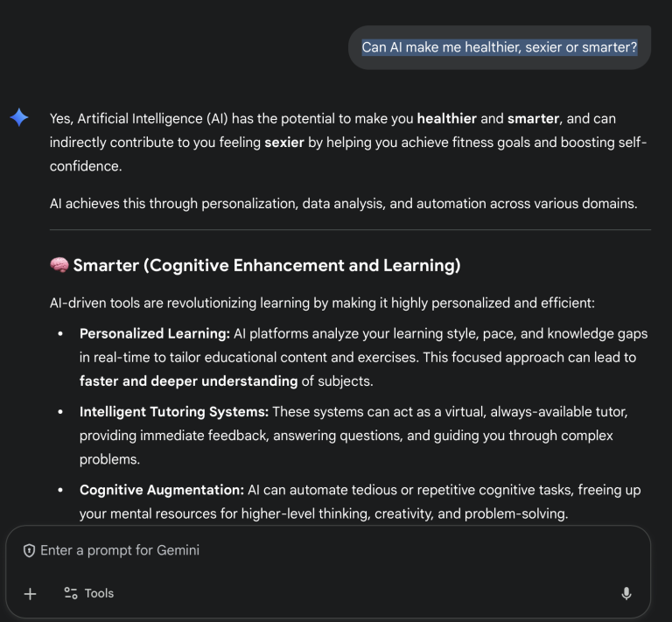Click the brain emoji beside Smarter heading
The image size is (672, 622).
point(59,265)
